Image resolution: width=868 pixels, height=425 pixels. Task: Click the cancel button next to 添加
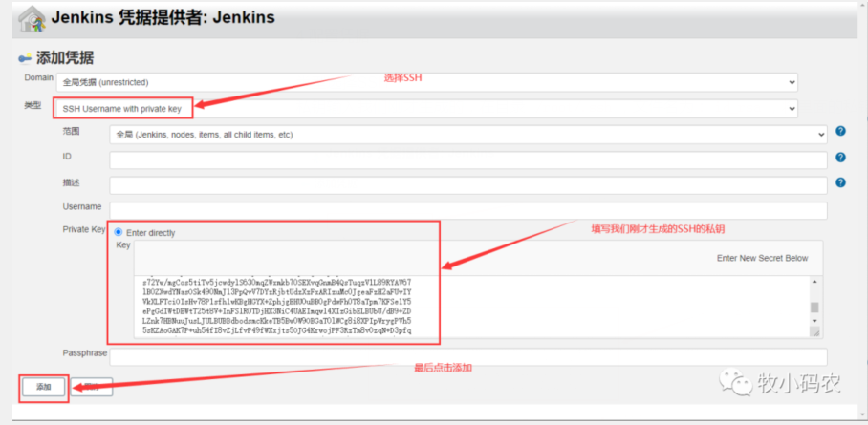92,388
